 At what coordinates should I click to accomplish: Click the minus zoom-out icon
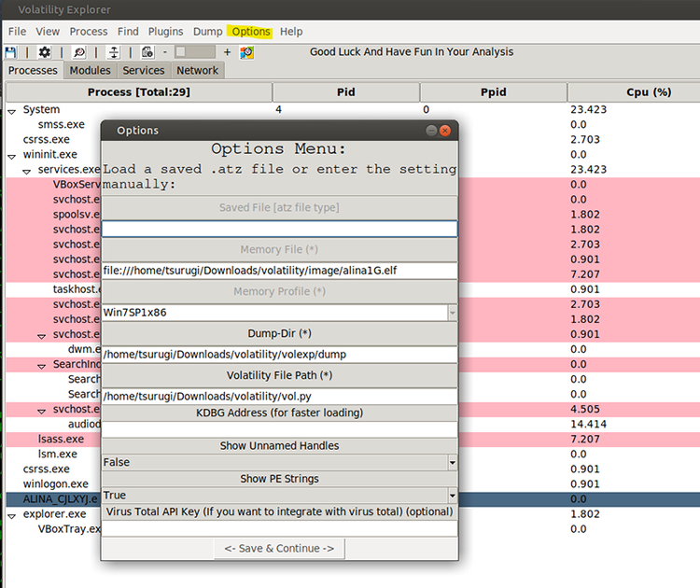pos(164,52)
